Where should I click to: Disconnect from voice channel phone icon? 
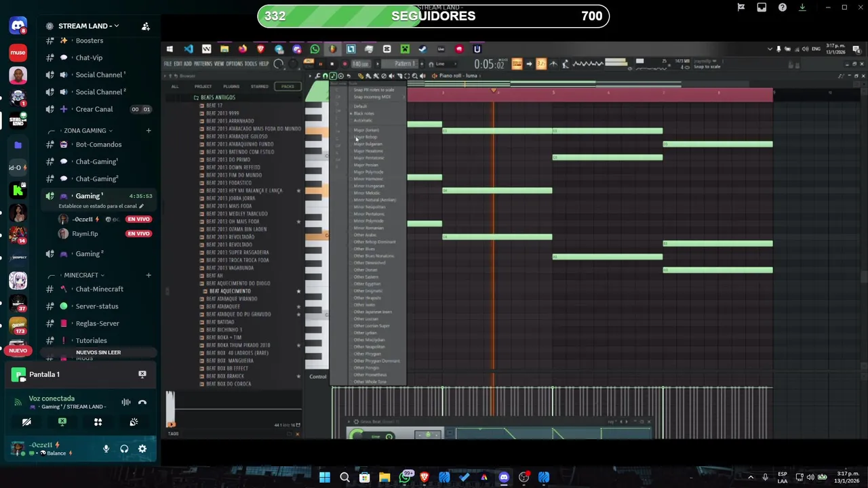(142, 402)
